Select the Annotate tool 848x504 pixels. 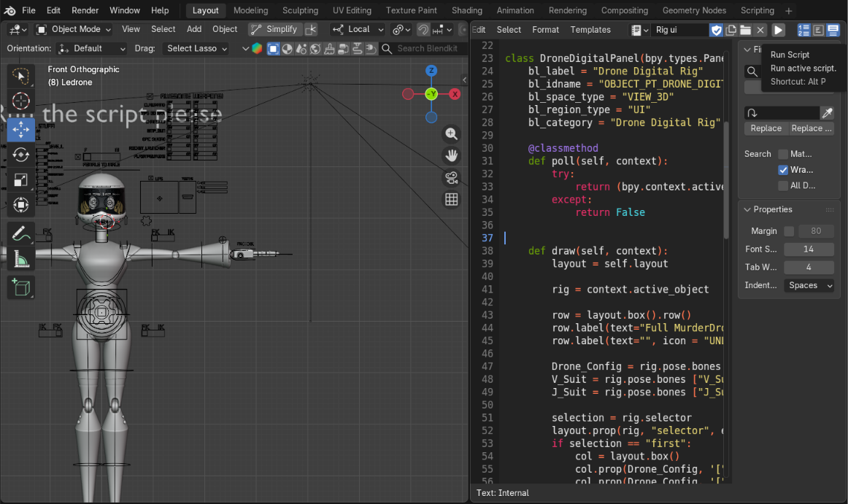[x=20, y=233]
